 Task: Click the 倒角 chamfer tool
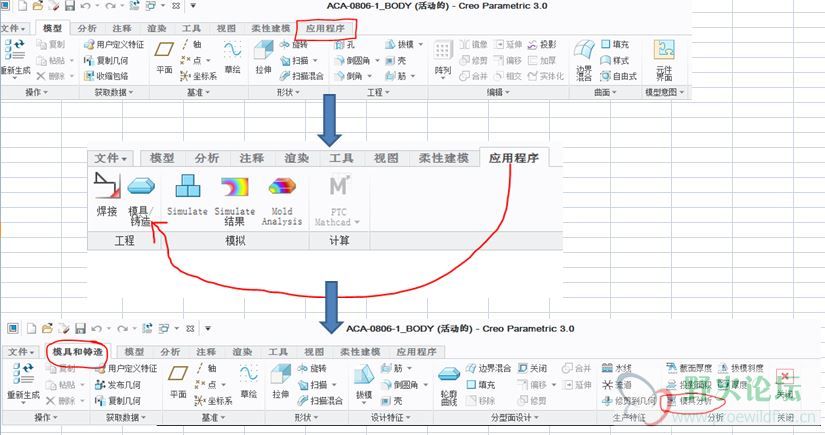348,76
